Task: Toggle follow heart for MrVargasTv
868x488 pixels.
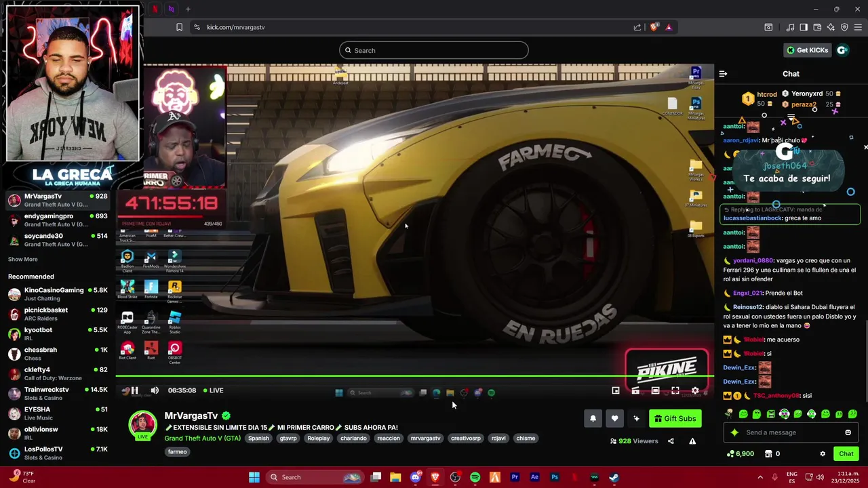Action: [614, 418]
